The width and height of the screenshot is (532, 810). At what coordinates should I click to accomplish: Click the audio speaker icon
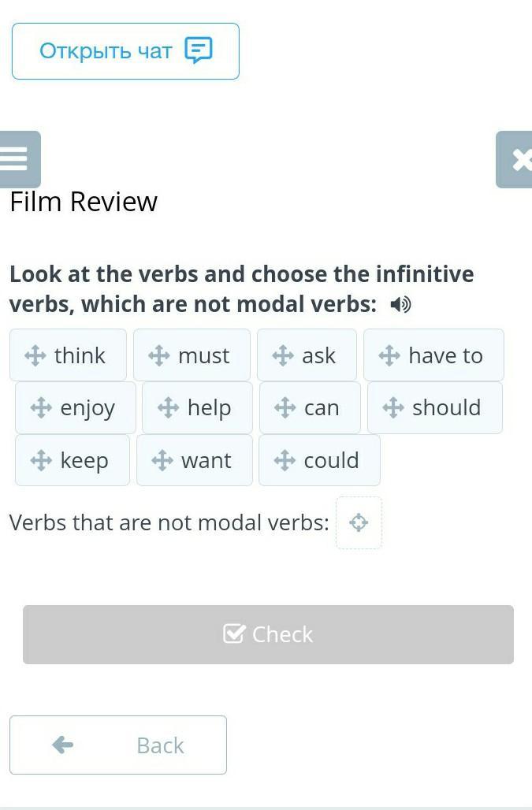[x=400, y=305]
